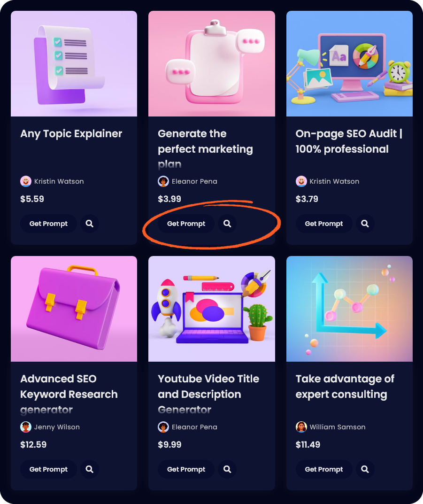Click Kristin Watson avatar on Any Topic Explainer
This screenshot has height=504, width=423.
pyautogui.click(x=26, y=181)
